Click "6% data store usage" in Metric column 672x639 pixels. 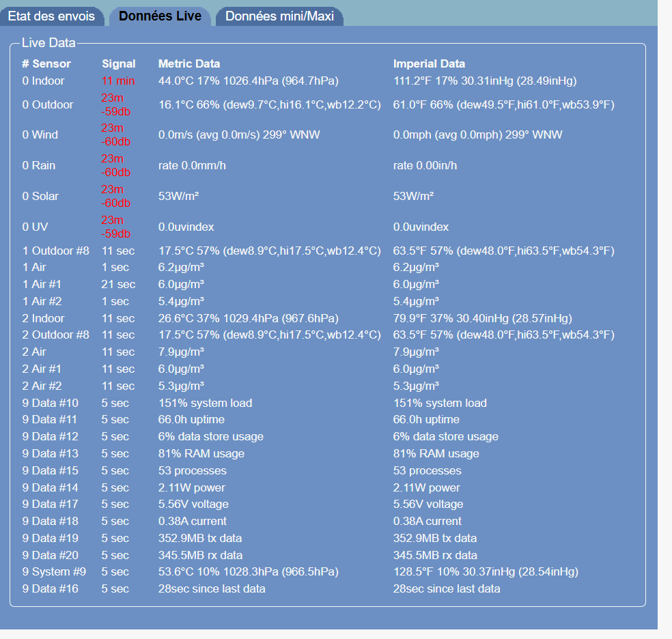[211, 437]
